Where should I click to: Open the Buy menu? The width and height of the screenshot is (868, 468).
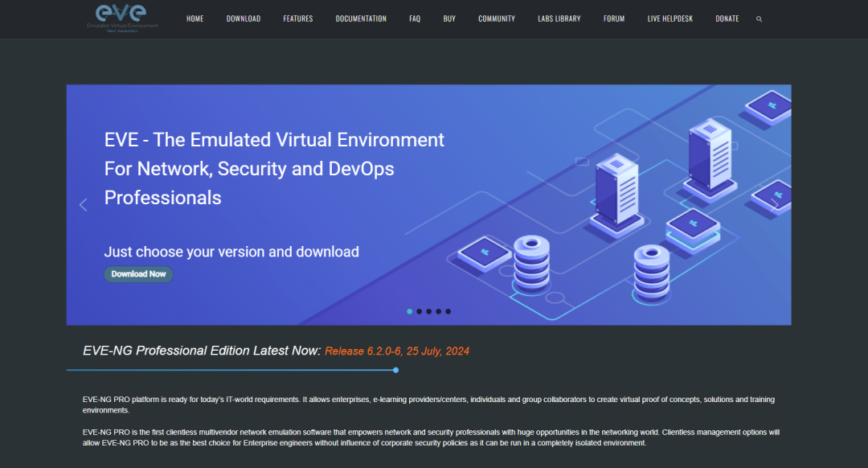coord(449,18)
